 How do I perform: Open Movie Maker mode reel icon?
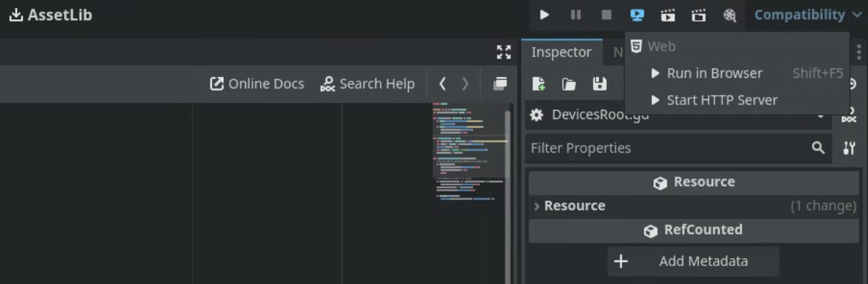point(730,14)
